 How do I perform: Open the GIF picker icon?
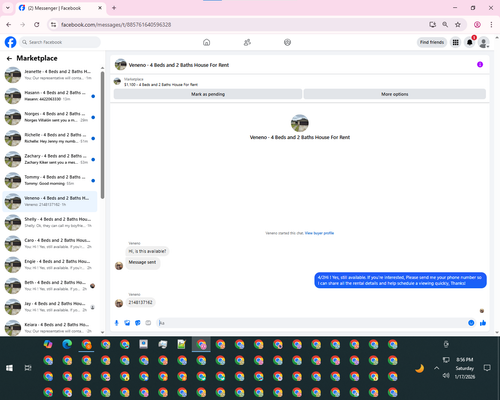[148, 323]
